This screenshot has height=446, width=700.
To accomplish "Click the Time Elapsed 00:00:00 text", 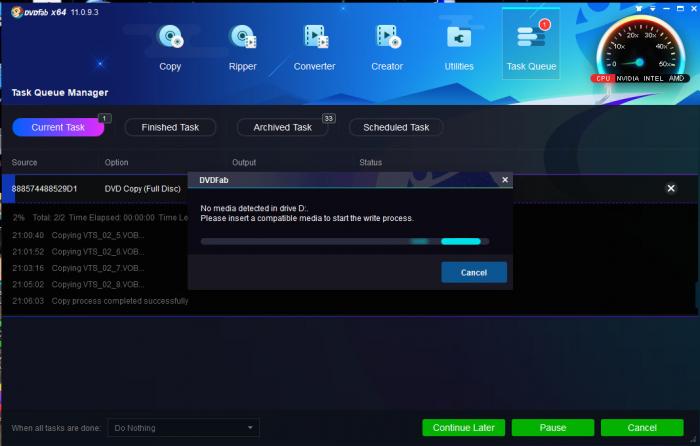I will coord(112,218).
